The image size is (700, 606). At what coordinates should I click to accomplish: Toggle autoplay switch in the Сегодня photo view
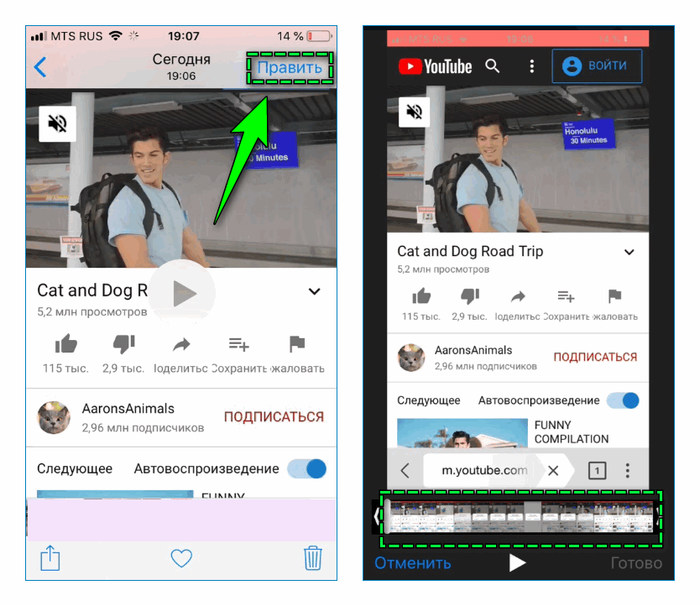306,468
